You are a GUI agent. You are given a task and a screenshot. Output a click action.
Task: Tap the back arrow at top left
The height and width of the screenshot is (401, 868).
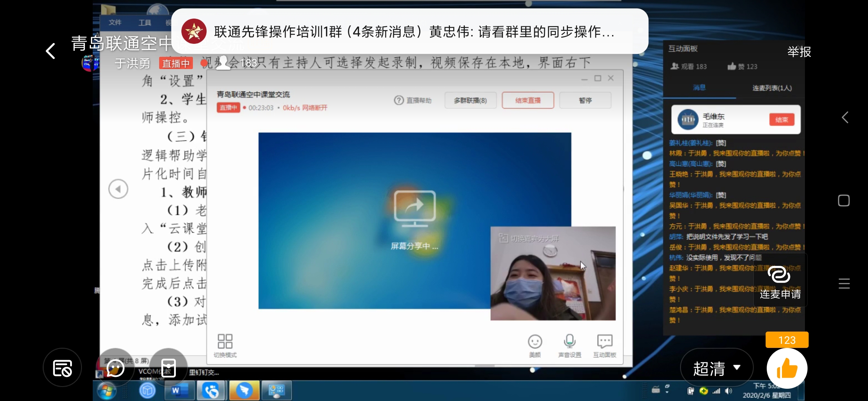[x=51, y=51]
